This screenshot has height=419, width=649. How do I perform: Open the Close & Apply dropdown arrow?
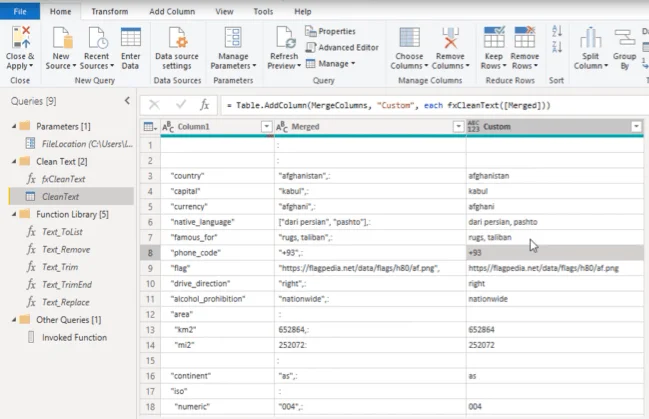click(x=31, y=66)
